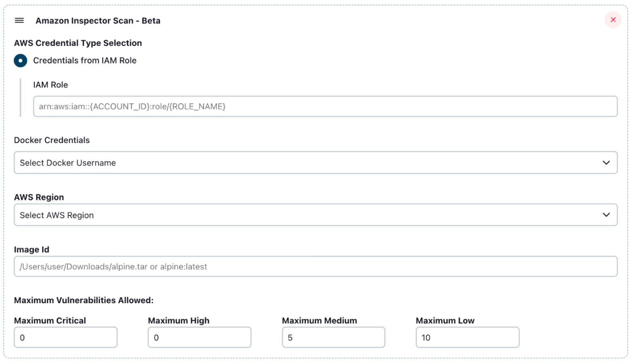Click the red X delete icon
The image size is (632, 364).
pos(613,20)
